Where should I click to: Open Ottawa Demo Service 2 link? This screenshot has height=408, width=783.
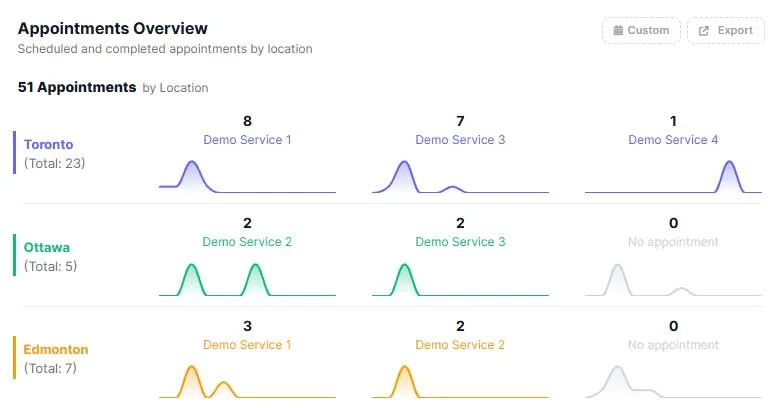pyautogui.click(x=247, y=242)
